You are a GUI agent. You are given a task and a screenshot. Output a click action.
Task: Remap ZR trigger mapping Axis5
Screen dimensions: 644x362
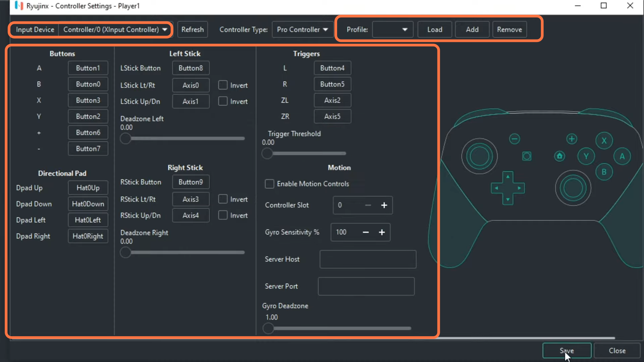(332, 116)
